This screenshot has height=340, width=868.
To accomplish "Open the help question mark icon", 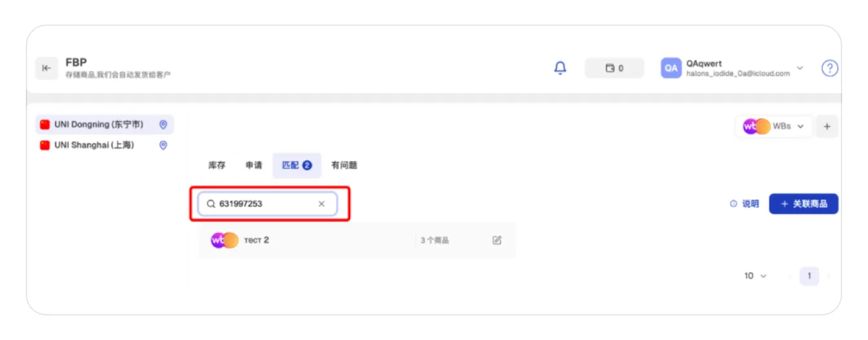I will click(x=830, y=68).
